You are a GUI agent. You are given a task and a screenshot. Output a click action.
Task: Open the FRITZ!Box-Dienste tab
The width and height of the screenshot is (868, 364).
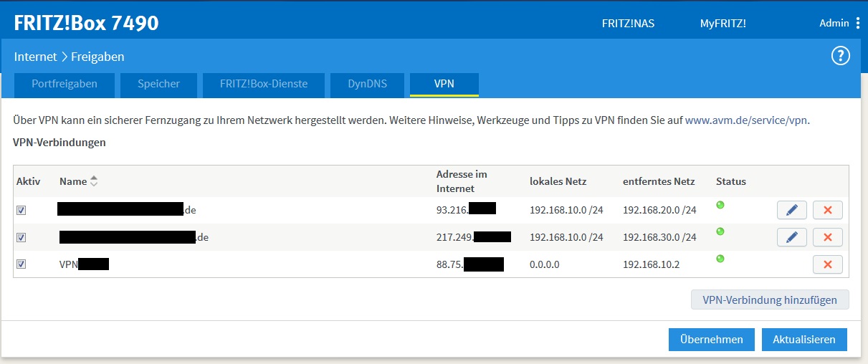[264, 84]
